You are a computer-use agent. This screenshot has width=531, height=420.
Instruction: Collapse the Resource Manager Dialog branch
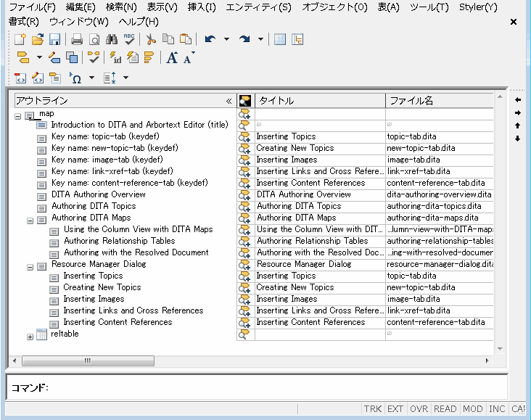pyautogui.click(x=30, y=267)
